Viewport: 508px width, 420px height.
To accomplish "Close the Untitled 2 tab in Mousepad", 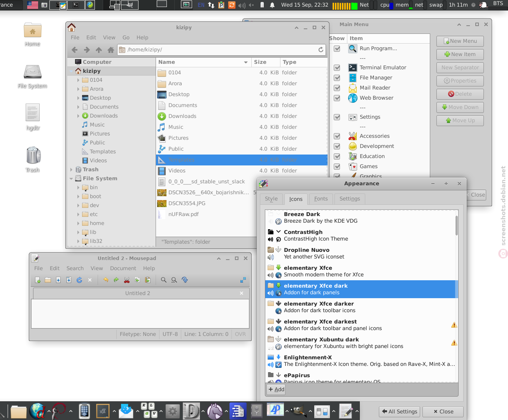I will coord(242,293).
